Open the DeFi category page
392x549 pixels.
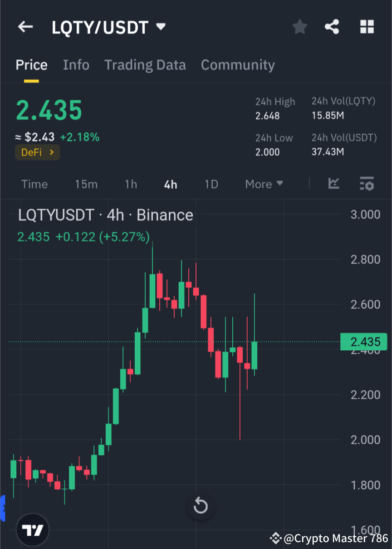(x=37, y=152)
